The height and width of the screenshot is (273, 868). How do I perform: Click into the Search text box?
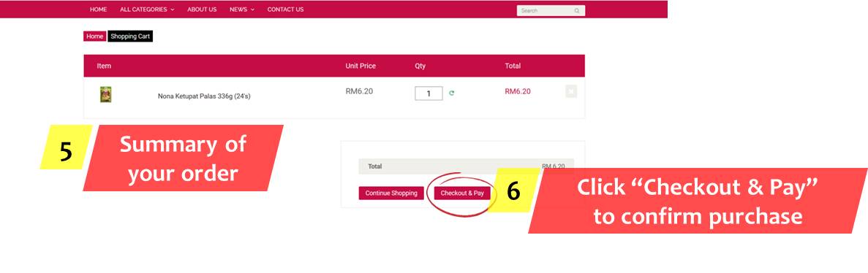point(546,10)
